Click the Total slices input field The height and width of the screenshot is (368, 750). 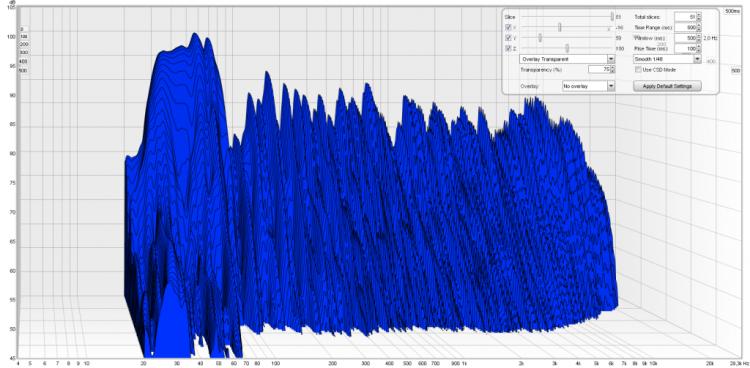point(685,17)
